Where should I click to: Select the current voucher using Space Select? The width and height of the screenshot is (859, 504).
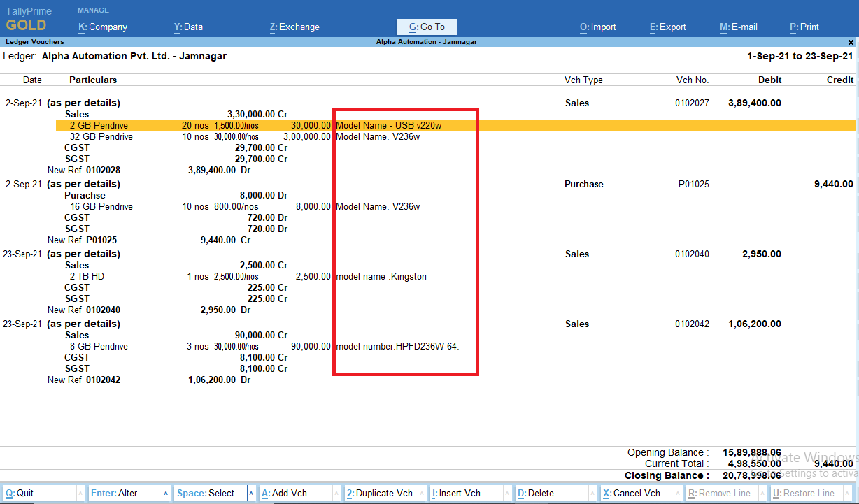click(x=205, y=493)
